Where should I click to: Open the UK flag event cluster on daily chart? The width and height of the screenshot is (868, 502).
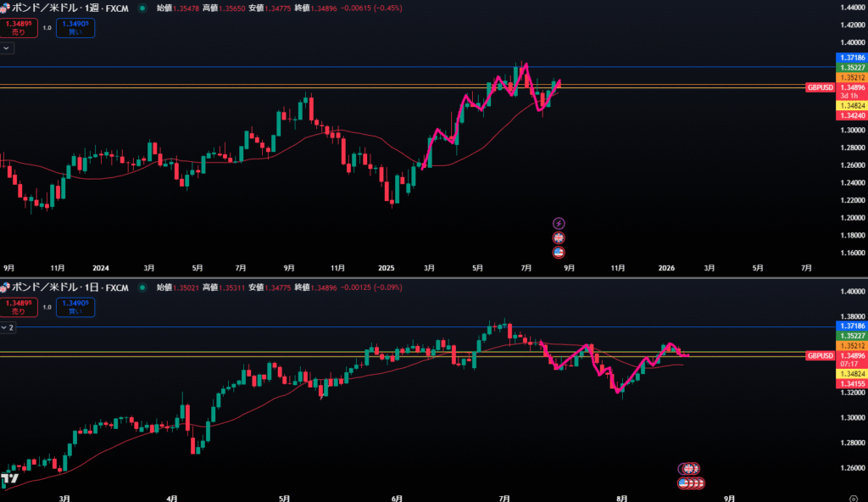(689, 469)
